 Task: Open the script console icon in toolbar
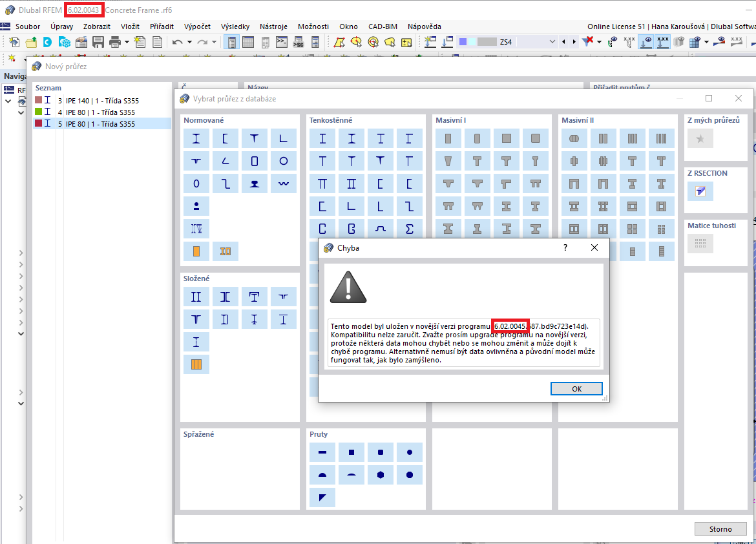click(x=281, y=42)
